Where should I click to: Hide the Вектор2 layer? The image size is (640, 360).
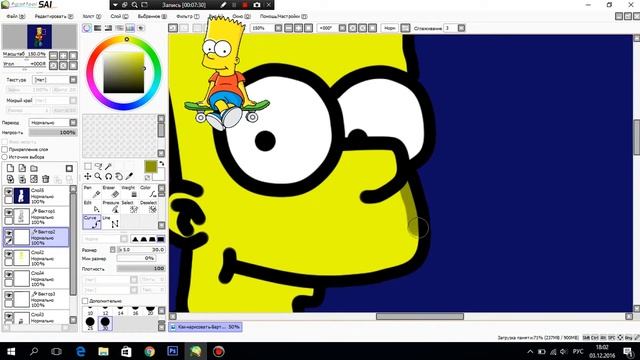tap(9, 233)
